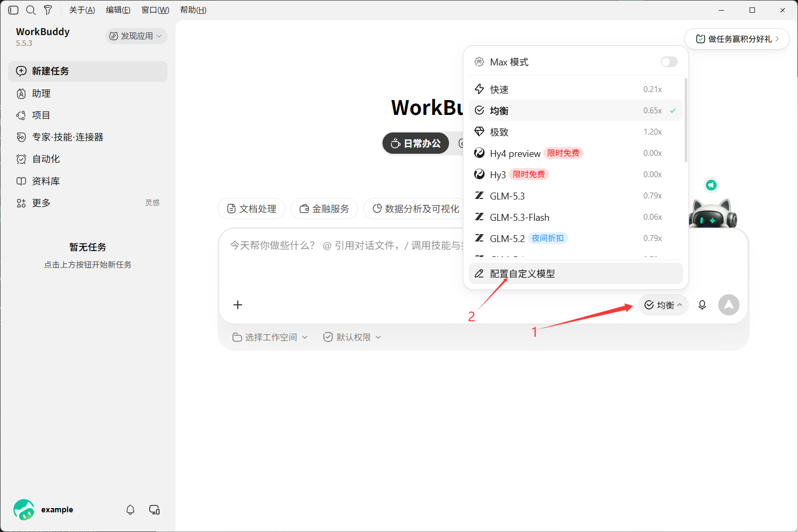This screenshot has width=798, height=532.
Task: Select the 日常办公 category pill
Action: (415, 143)
